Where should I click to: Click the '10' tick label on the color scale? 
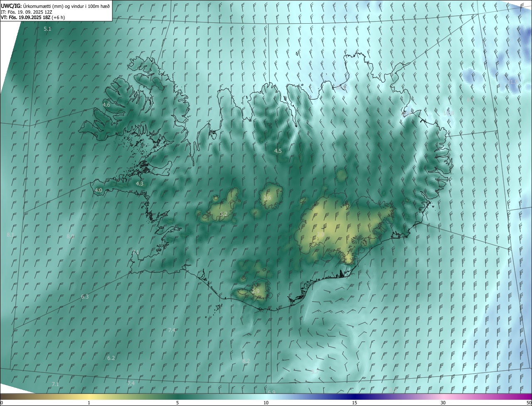(266, 403)
